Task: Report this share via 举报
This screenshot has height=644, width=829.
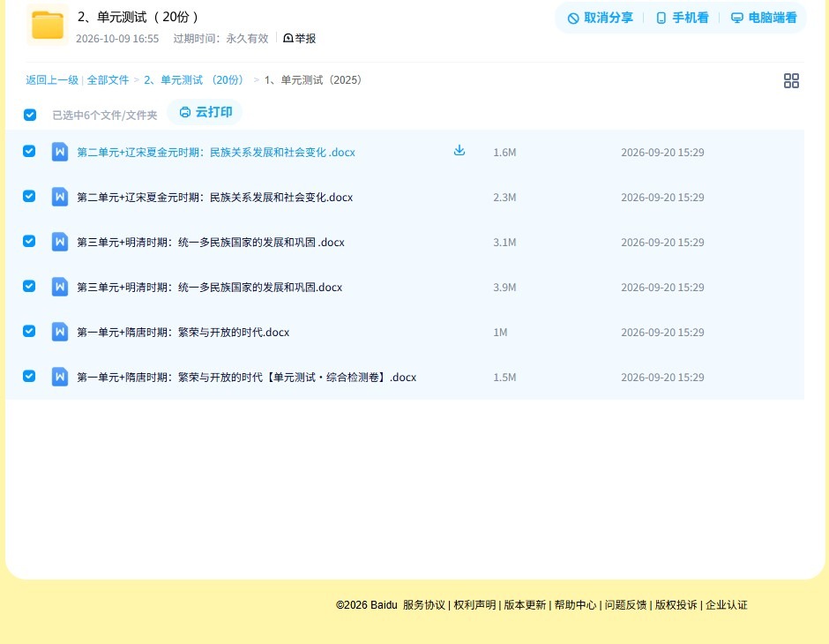Action: coord(299,38)
